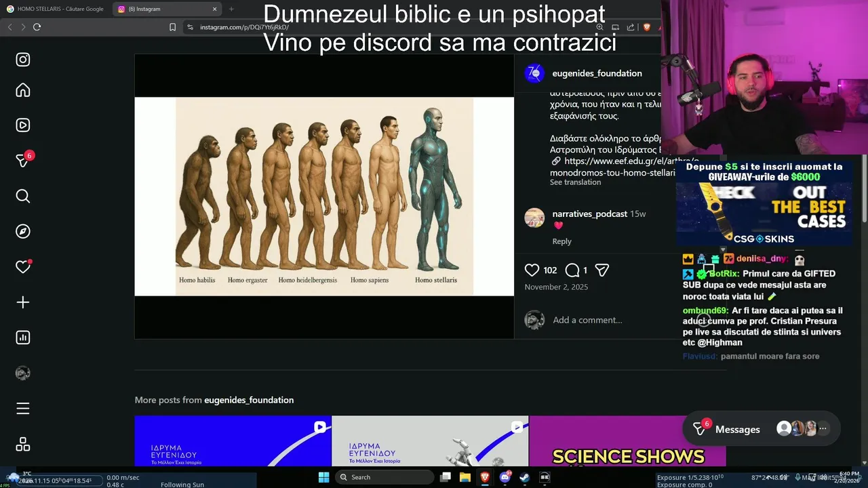Open site settings icon in the address bar

(x=190, y=27)
